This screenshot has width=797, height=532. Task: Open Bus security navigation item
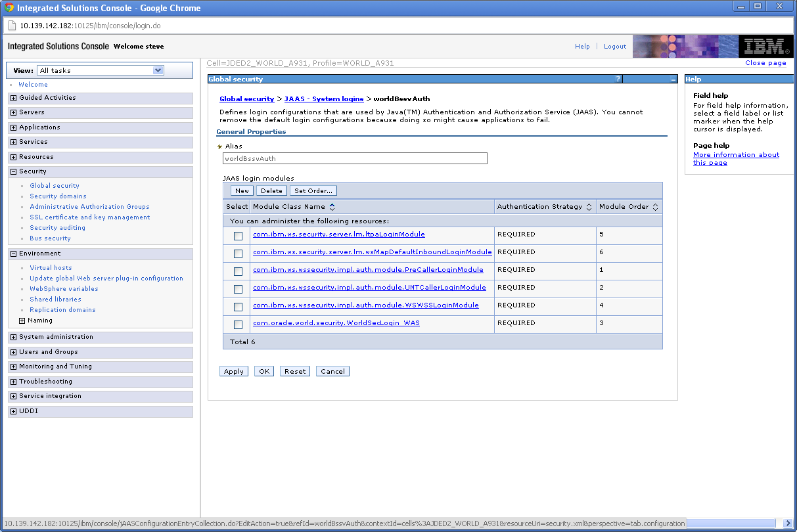point(50,238)
